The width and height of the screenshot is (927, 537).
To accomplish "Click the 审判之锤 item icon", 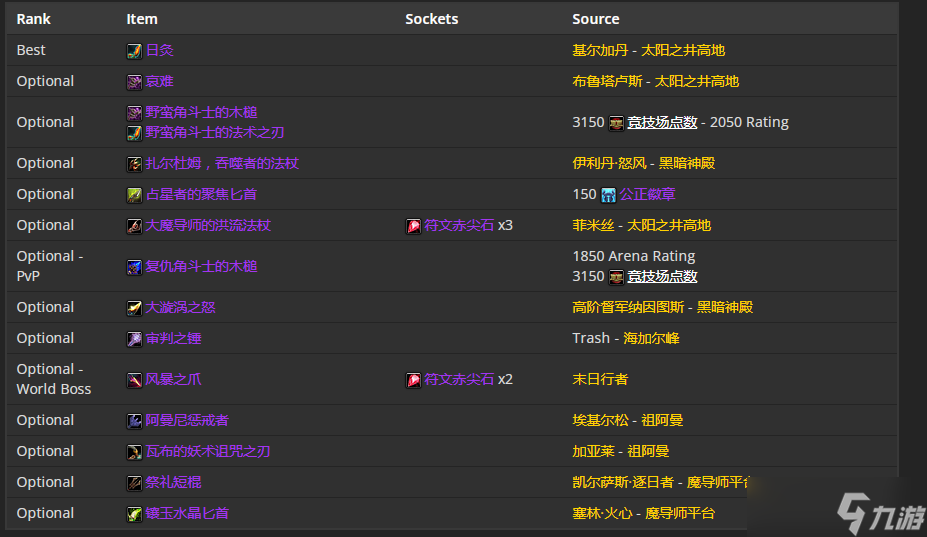I will [x=134, y=339].
